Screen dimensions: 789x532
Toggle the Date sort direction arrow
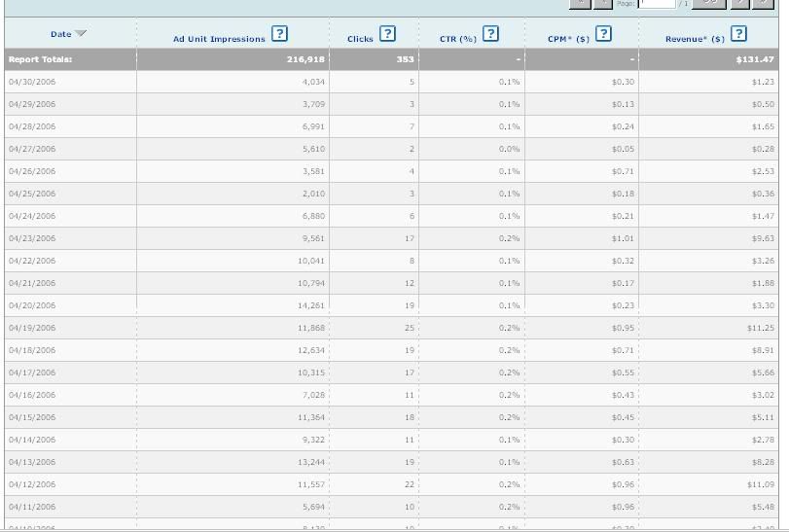[x=81, y=34]
